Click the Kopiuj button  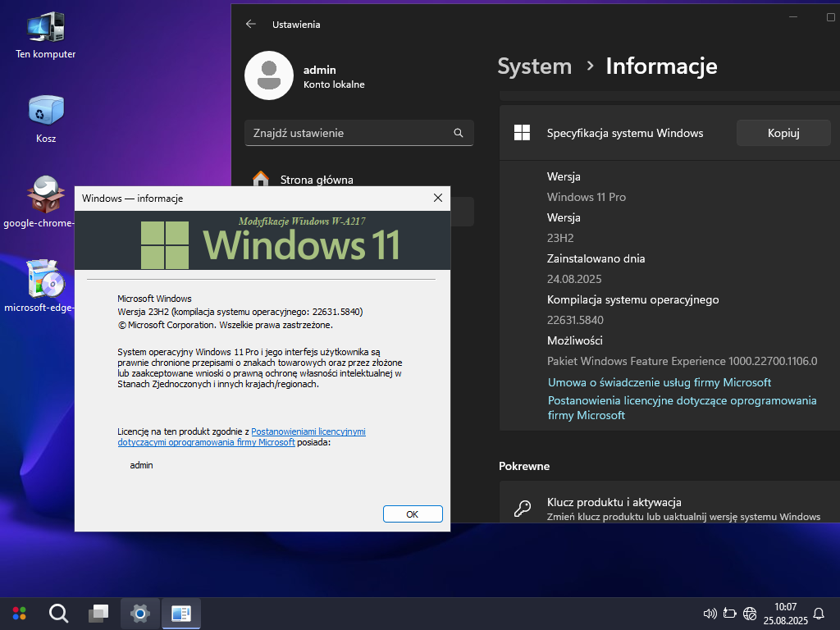[x=783, y=133]
